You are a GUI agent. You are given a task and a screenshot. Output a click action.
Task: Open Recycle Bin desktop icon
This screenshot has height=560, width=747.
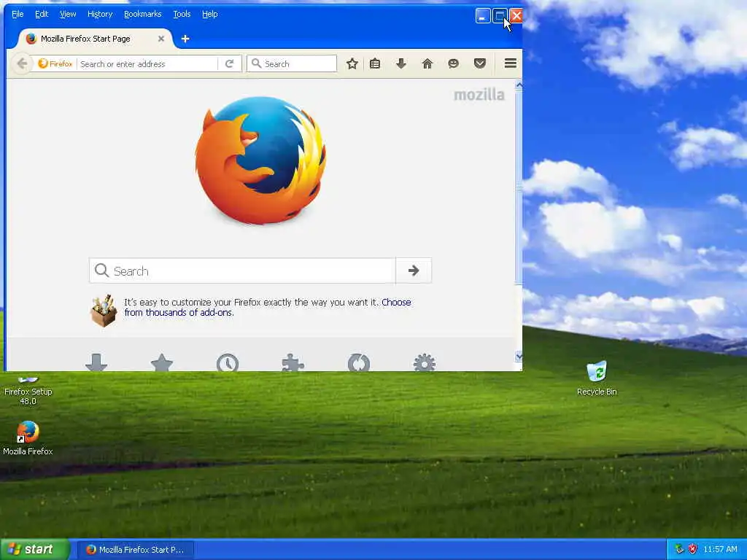(x=597, y=378)
